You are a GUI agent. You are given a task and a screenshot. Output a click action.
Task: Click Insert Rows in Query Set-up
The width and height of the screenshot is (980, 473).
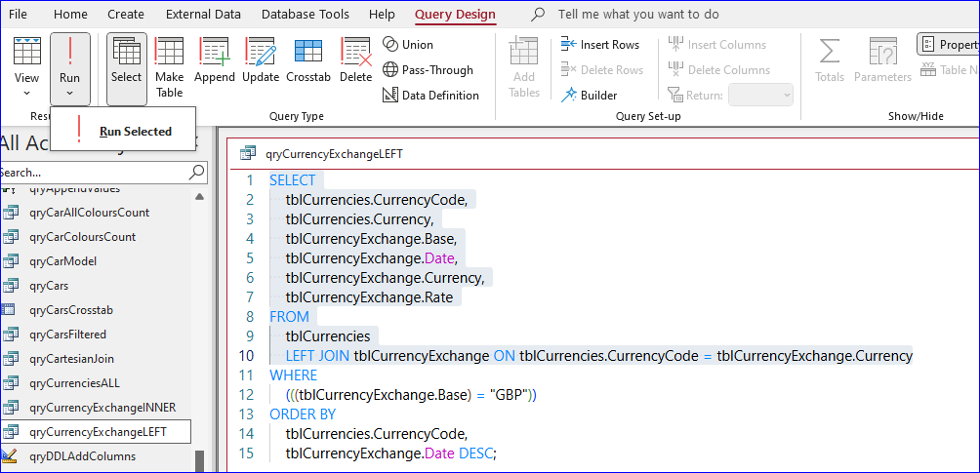coord(600,44)
